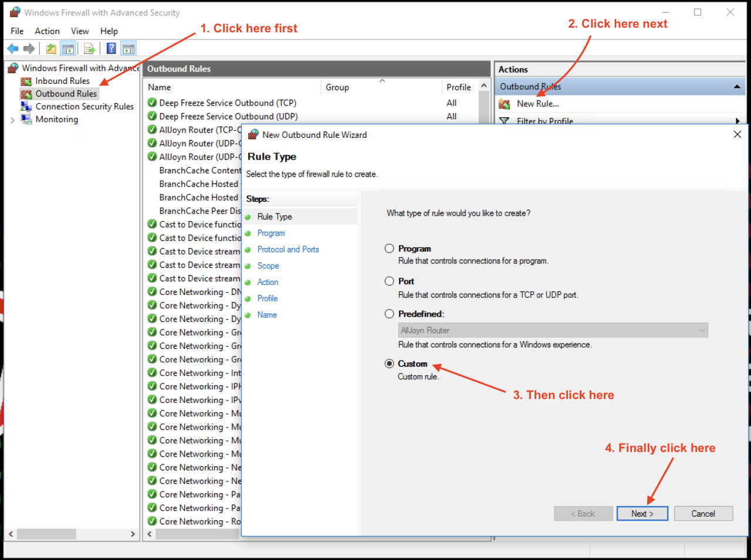This screenshot has width=751, height=560.
Task: Click the New Rule icon in Actions
Action: [505, 104]
